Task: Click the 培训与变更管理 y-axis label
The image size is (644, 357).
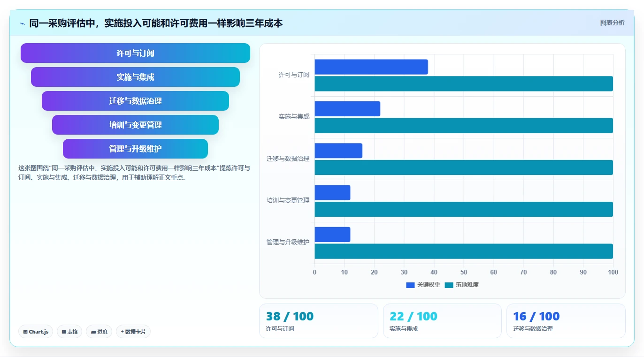Action: [288, 200]
